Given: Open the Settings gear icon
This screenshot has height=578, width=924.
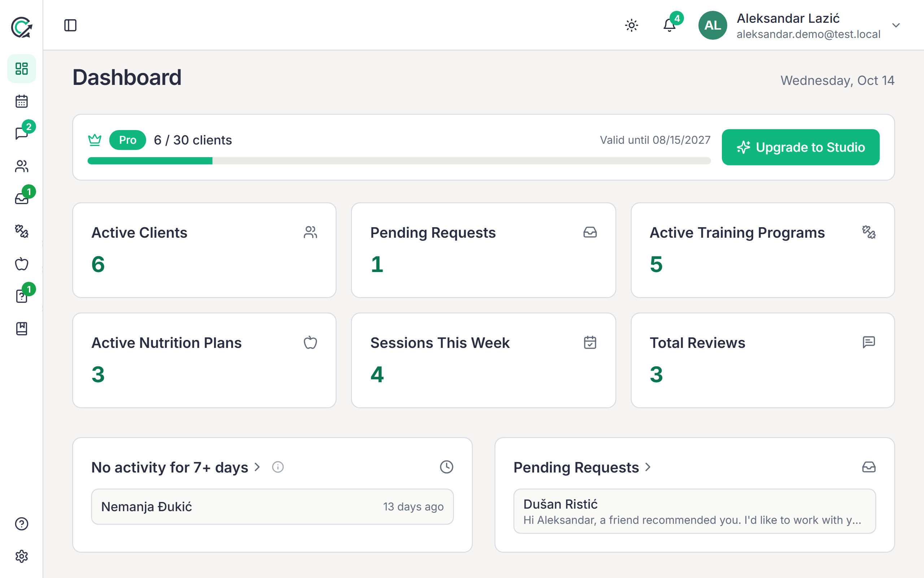Looking at the screenshot, I should (x=22, y=556).
